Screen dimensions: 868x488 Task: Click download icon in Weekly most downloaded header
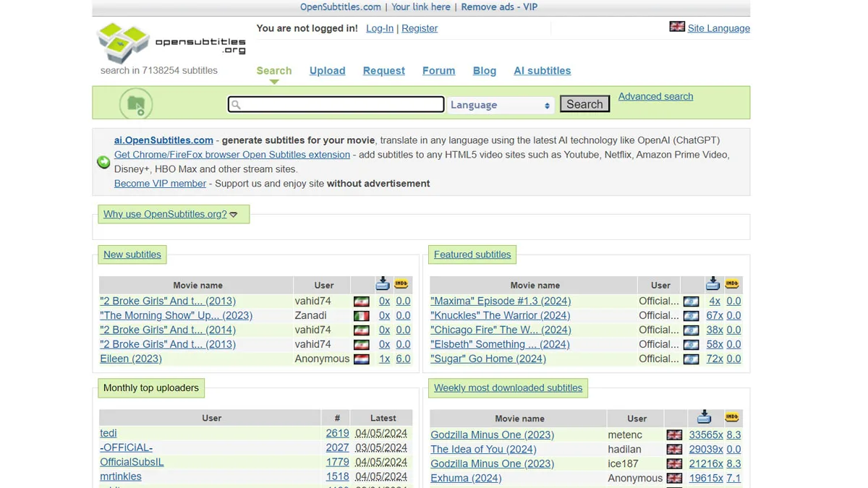pyautogui.click(x=704, y=417)
